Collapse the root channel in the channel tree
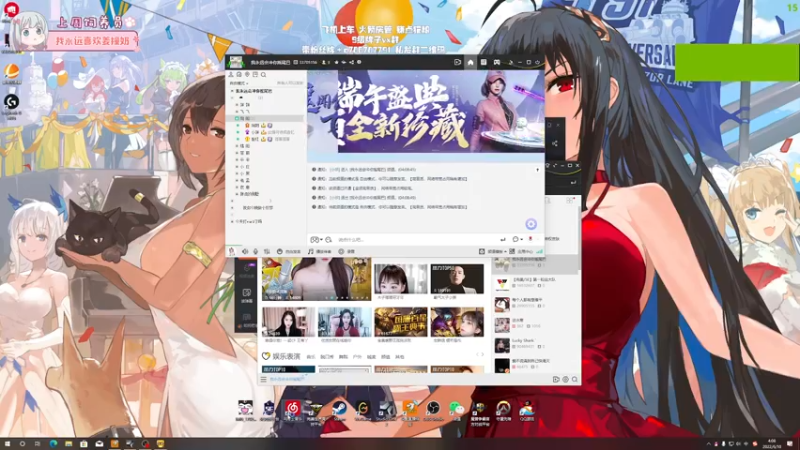The image size is (800, 450). pos(232,91)
